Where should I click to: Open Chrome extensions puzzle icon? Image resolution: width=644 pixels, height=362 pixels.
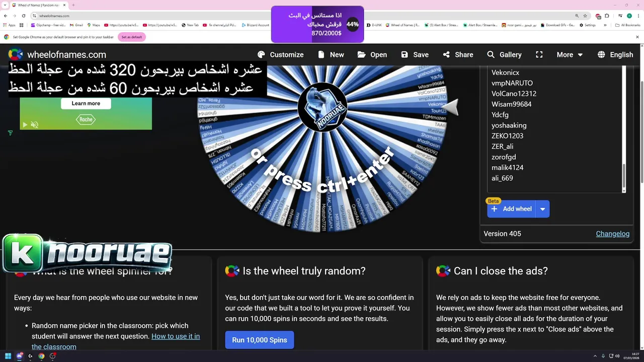[x=606, y=16]
